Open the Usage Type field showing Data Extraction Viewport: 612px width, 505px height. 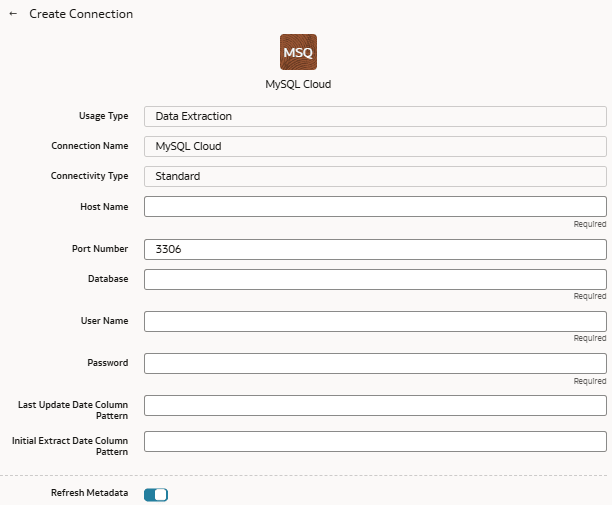coord(375,116)
